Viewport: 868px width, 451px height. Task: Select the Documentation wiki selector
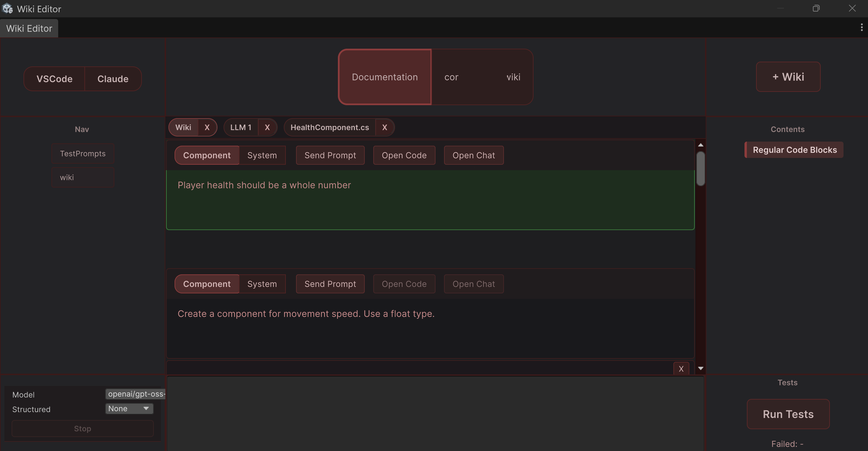384,77
